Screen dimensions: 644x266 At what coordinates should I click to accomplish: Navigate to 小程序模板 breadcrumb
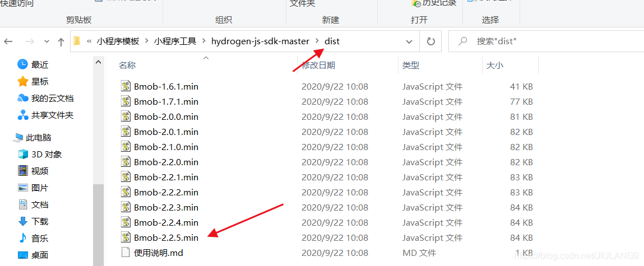point(118,41)
